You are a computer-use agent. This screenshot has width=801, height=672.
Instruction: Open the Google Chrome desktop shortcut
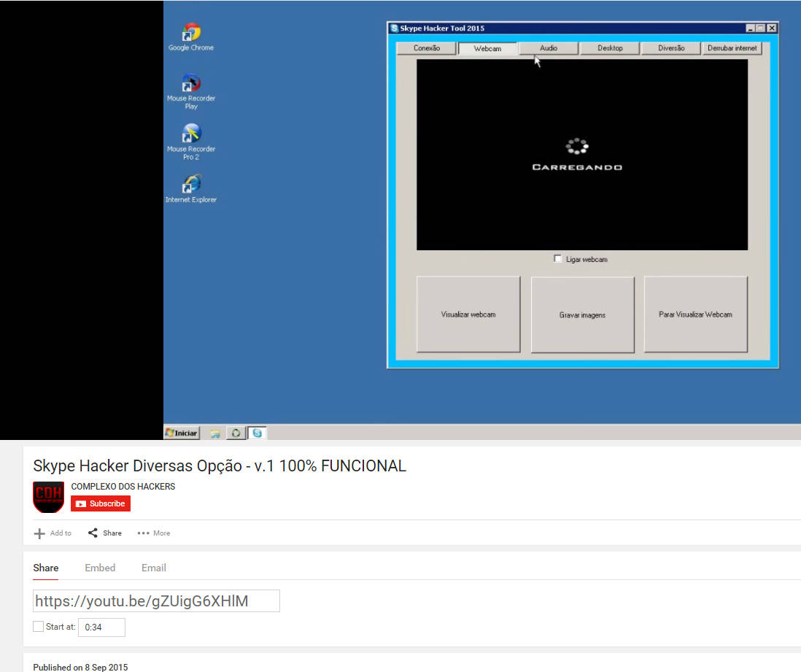pos(191,36)
